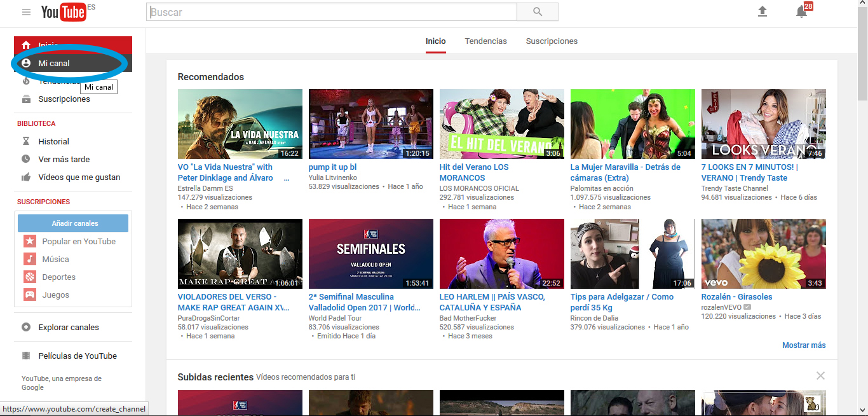Click the Películas de YouTube film icon
Image resolution: width=868 pixels, height=416 pixels.
(x=26, y=356)
